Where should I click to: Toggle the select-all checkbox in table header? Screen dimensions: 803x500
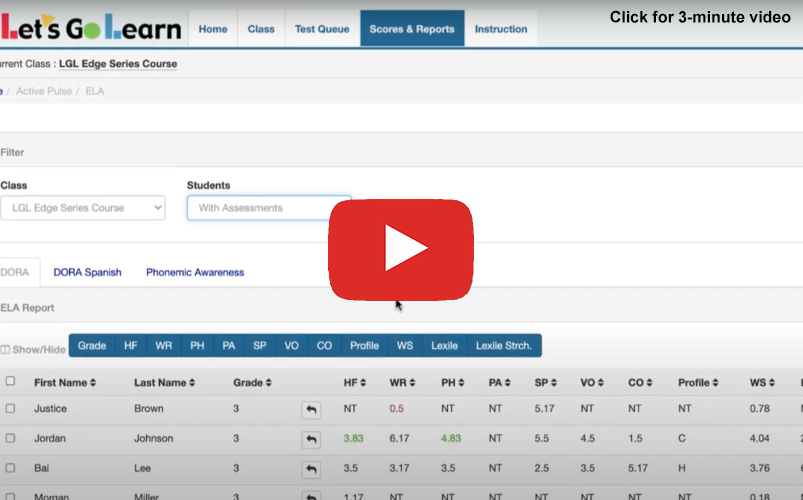pos(10,381)
